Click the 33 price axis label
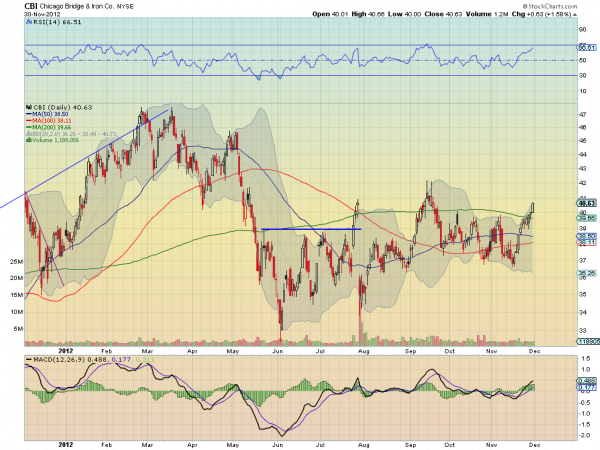 tap(582, 331)
